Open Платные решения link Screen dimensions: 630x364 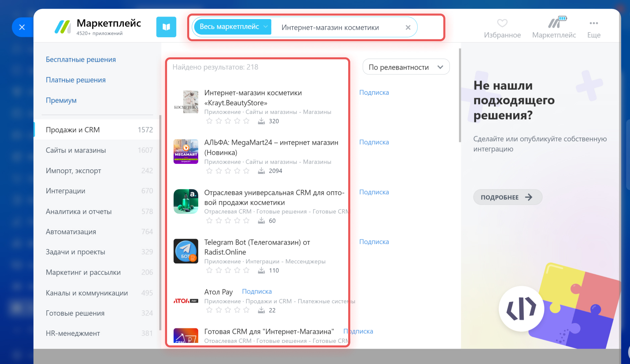click(x=76, y=80)
